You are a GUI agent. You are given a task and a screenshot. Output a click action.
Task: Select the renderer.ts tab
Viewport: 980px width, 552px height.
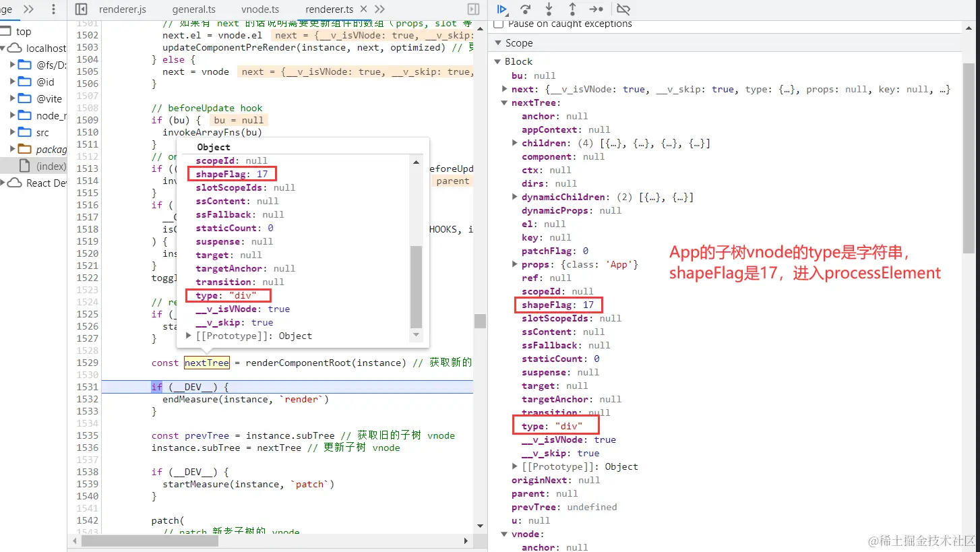330,9
